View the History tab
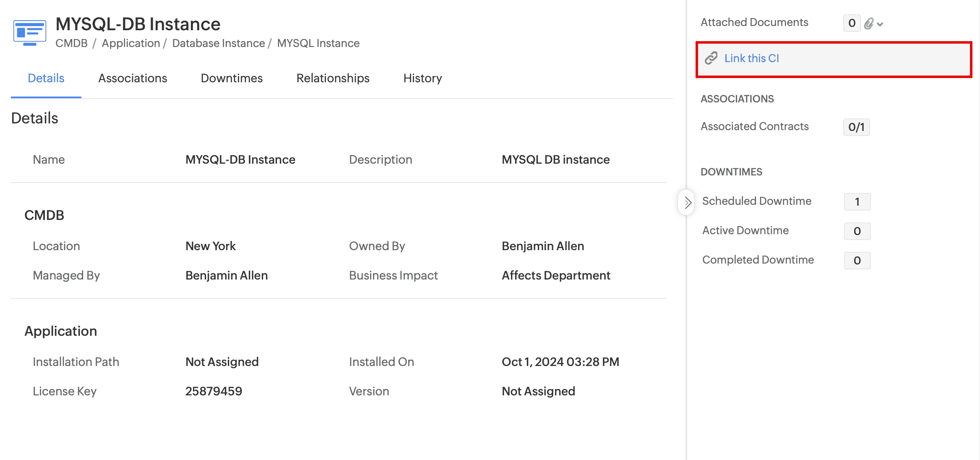 [x=422, y=78]
